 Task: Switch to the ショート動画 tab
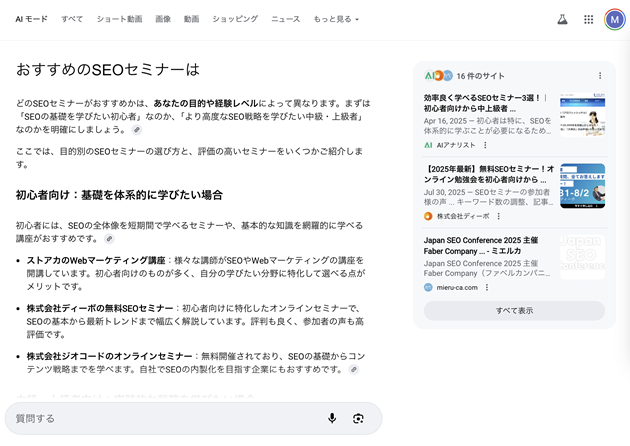coord(119,19)
